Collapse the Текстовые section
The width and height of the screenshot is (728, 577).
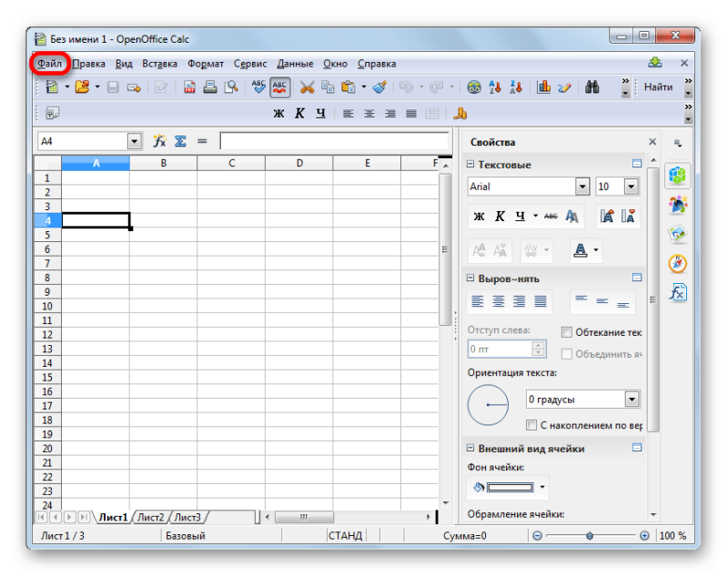(x=470, y=165)
